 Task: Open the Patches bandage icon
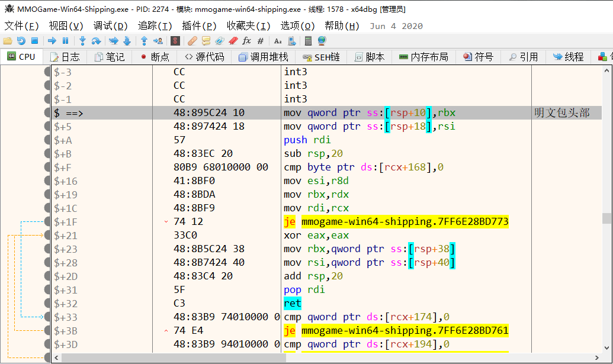point(192,41)
